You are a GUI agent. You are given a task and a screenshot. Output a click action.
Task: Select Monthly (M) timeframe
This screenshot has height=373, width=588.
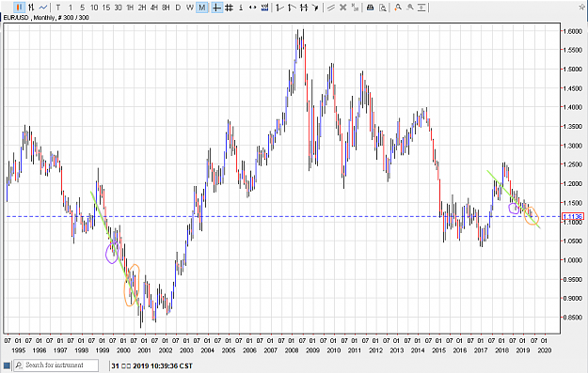202,8
